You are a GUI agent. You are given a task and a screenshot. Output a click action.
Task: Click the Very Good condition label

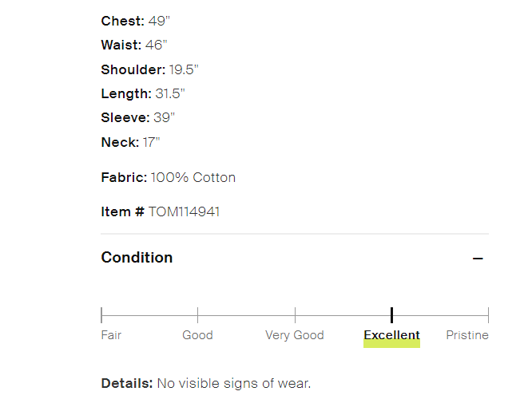coord(295,335)
